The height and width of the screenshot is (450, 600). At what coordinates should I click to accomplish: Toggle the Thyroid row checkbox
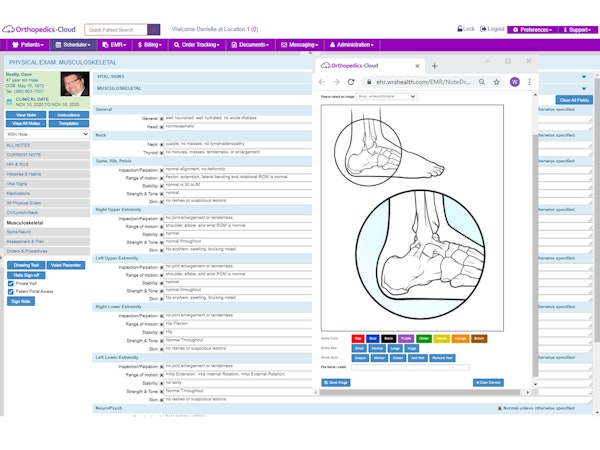[161, 153]
